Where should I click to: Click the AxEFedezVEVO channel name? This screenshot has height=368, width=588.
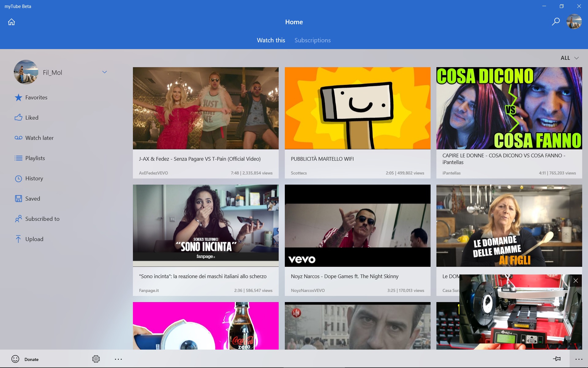153,173
